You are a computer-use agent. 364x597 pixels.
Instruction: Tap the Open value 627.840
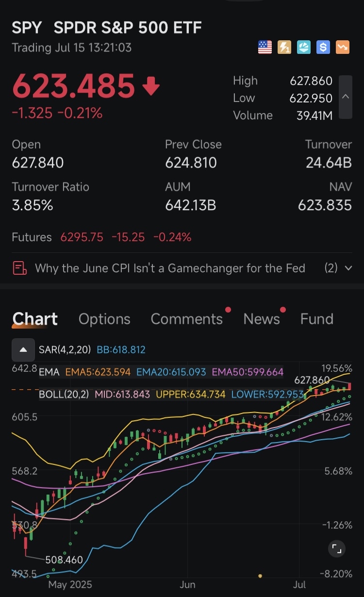[x=38, y=163]
